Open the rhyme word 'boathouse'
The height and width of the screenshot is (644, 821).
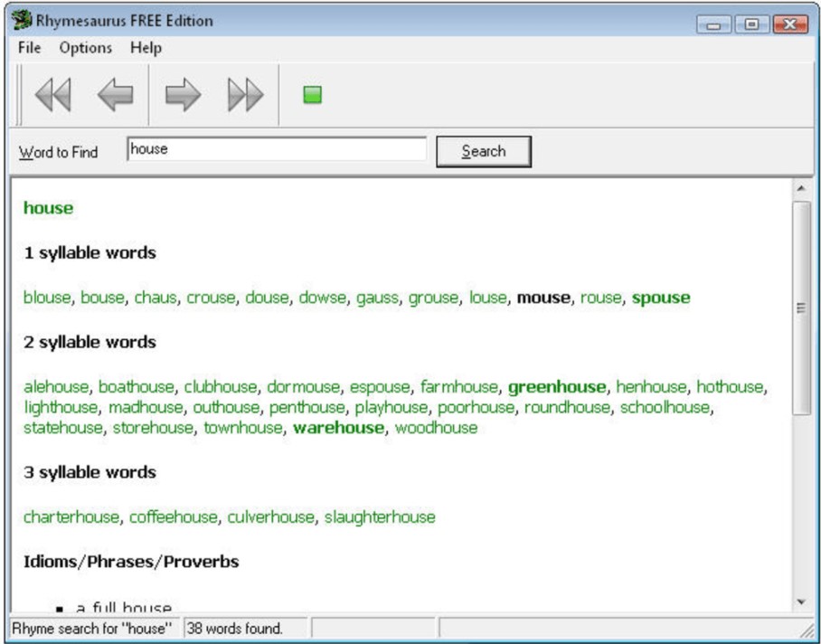137,387
